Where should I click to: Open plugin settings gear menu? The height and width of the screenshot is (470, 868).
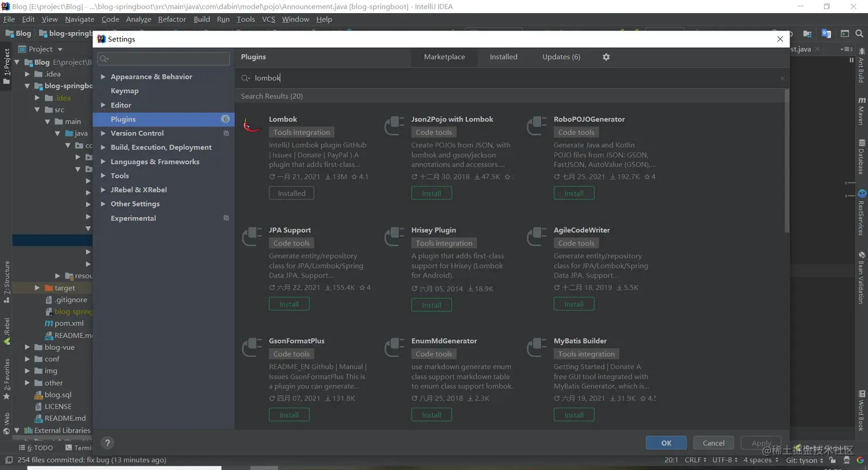pyautogui.click(x=606, y=57)
